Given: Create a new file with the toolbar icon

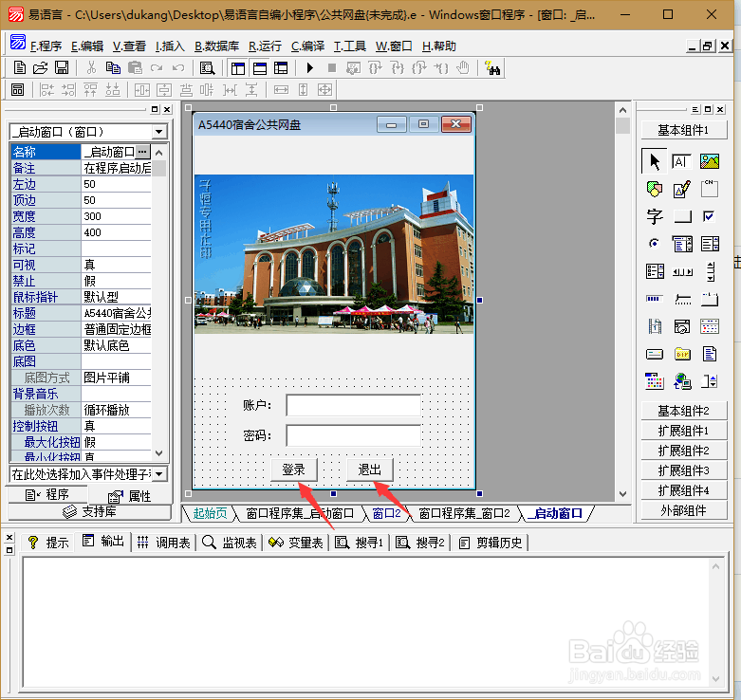Looking at the screenshot, I should tap(19, 68).
